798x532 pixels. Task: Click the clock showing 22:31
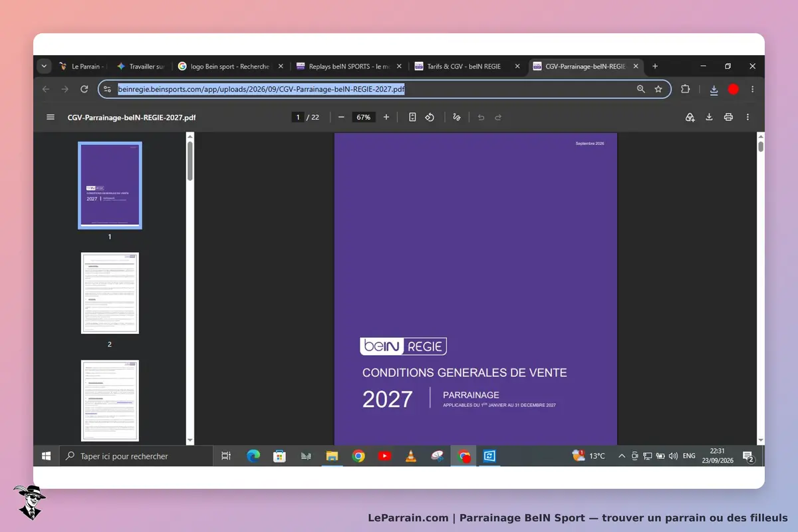[x=718, y=451]
